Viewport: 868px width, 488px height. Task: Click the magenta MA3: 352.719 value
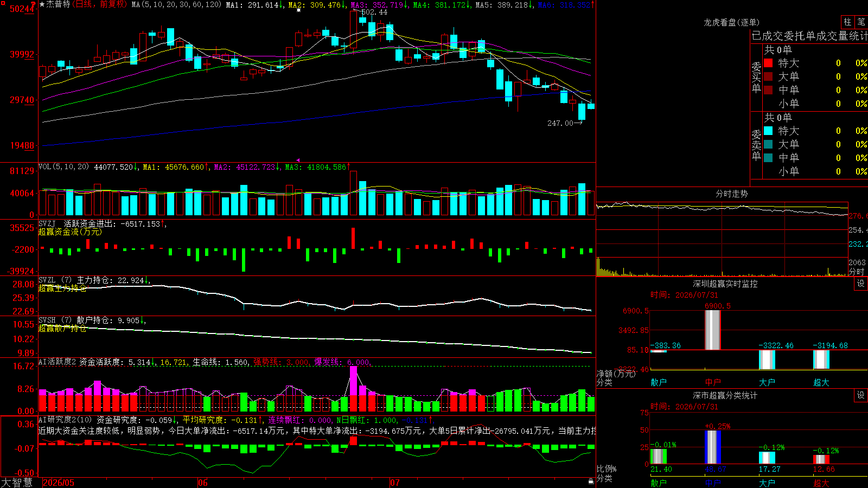pos(377,4)
